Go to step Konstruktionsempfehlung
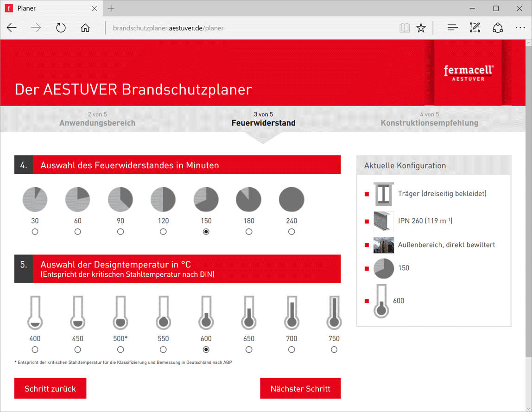 tap(430, 119)
